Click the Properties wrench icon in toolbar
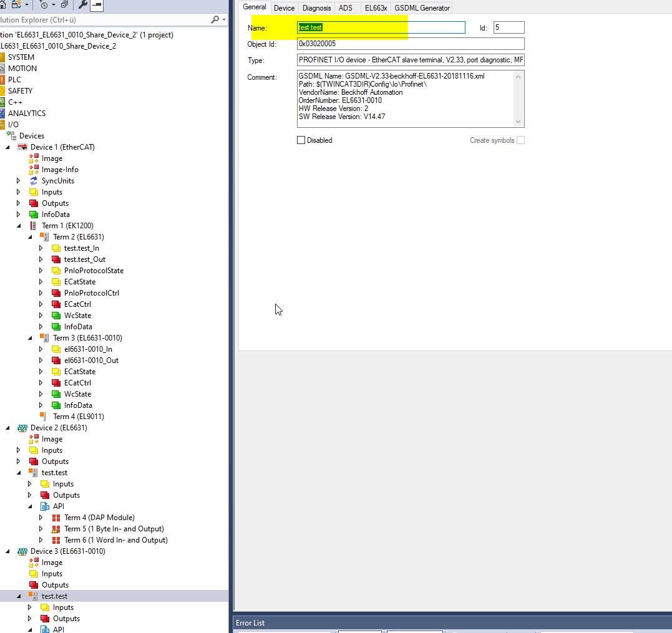The image size is (672, 633). coord(83,5)
